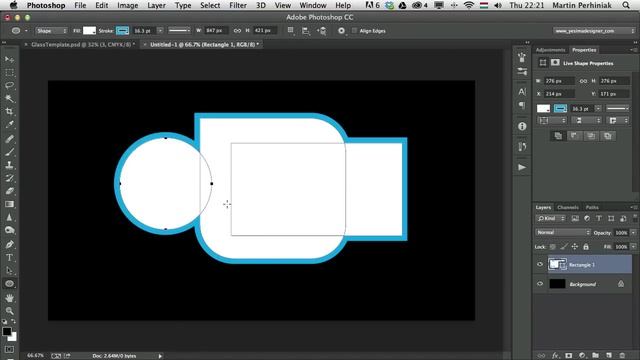Select the Zoom tool

(9, 311)
